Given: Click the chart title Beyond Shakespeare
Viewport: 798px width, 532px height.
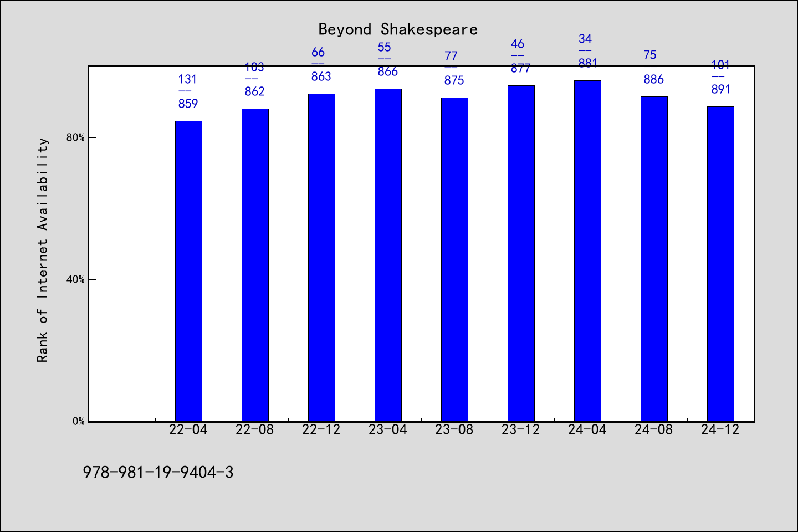Looking at the screenshot, I should point(398,29).
